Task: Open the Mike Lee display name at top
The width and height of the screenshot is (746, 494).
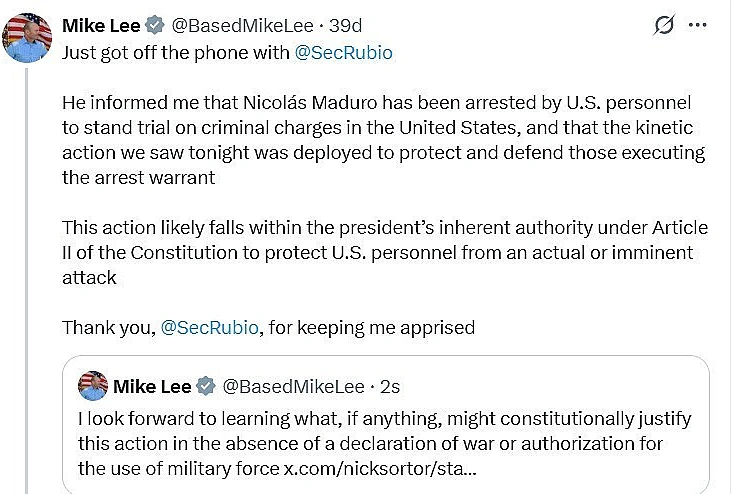Action: [x=100, y=25]
